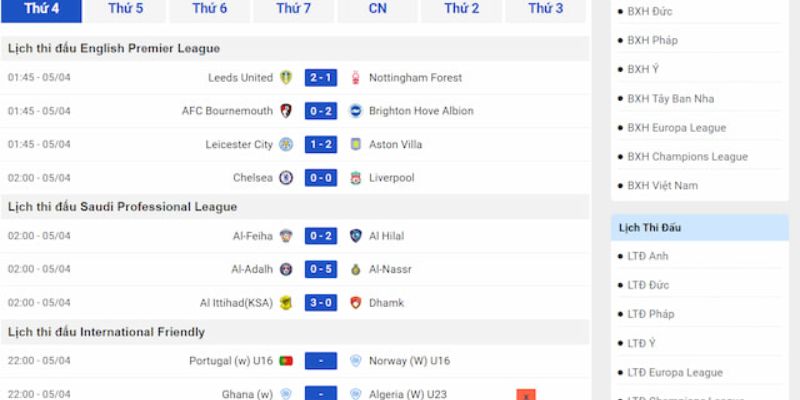
Task: Open the LTĐ Europa League link
Action: (x=675, y=372)
